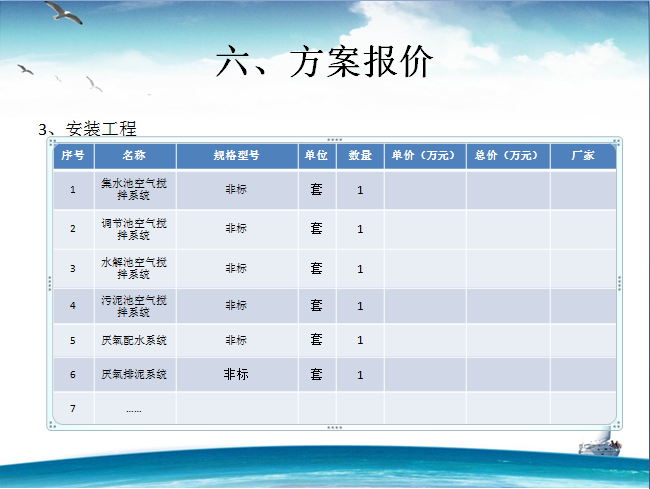Click 数量 value 1 in 集水池空气搅拌系统 row
The width and height of the screenshot is (650, 489).
pyautogui.click(x=360, y=190)
